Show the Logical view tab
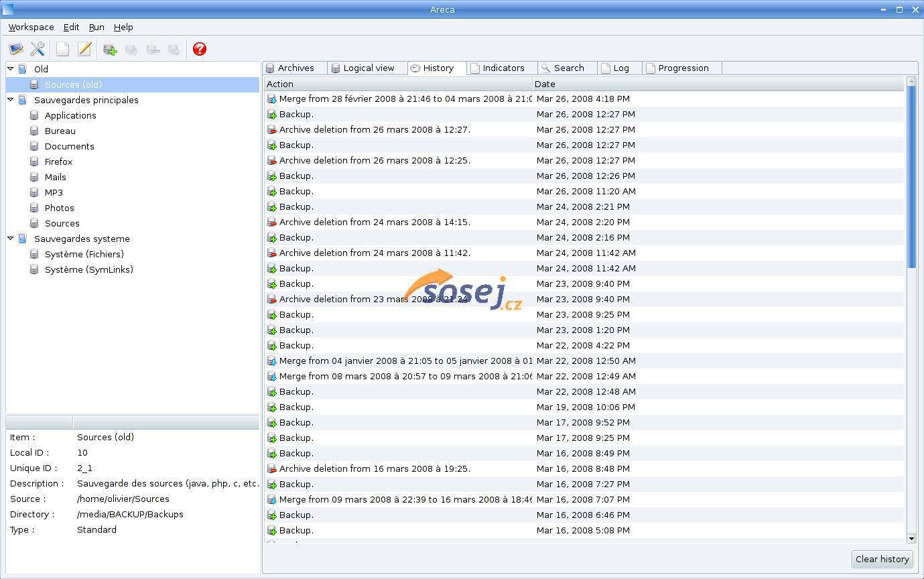Image resolution: width=924 pixels, height=579 pixels. pyautogui.click(x=368, y=68)
